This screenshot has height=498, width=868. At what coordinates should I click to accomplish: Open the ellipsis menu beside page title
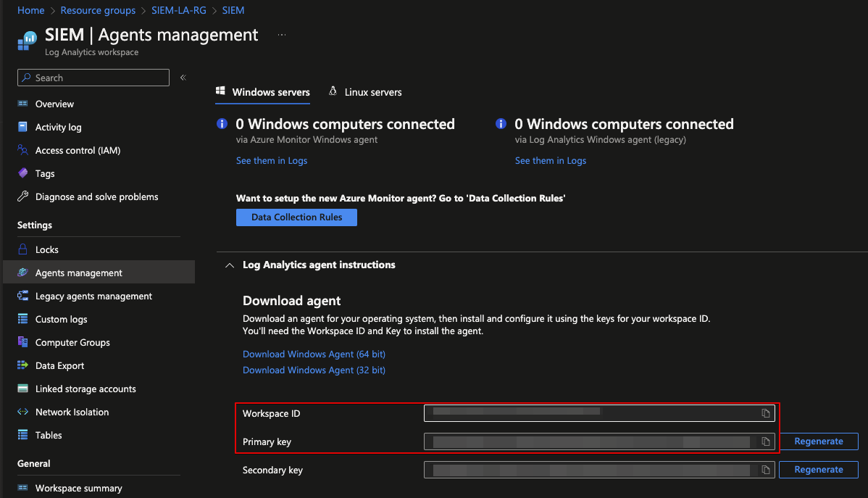point(282,35)
